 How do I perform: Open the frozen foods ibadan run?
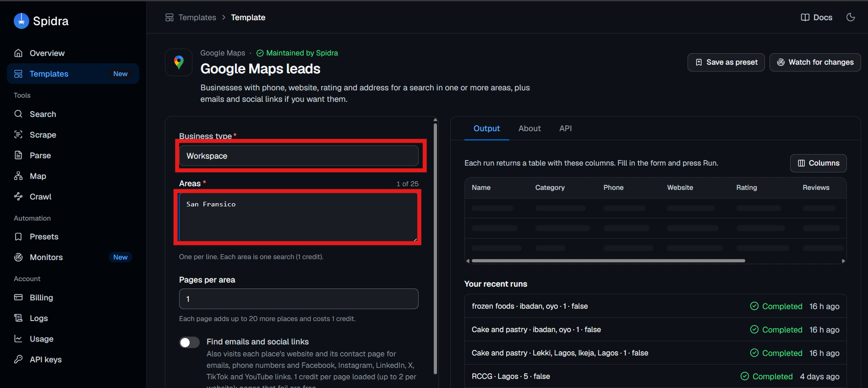[655, 306]
